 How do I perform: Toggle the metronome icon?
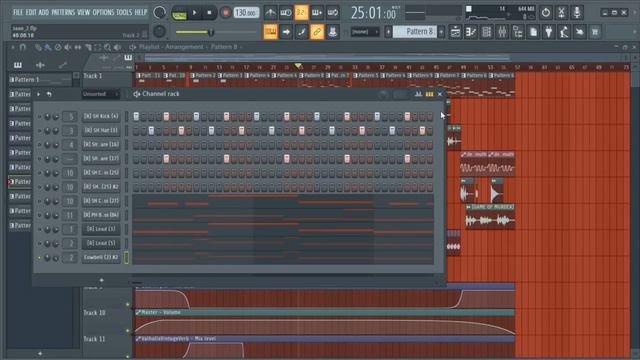(x=270, y=13)
